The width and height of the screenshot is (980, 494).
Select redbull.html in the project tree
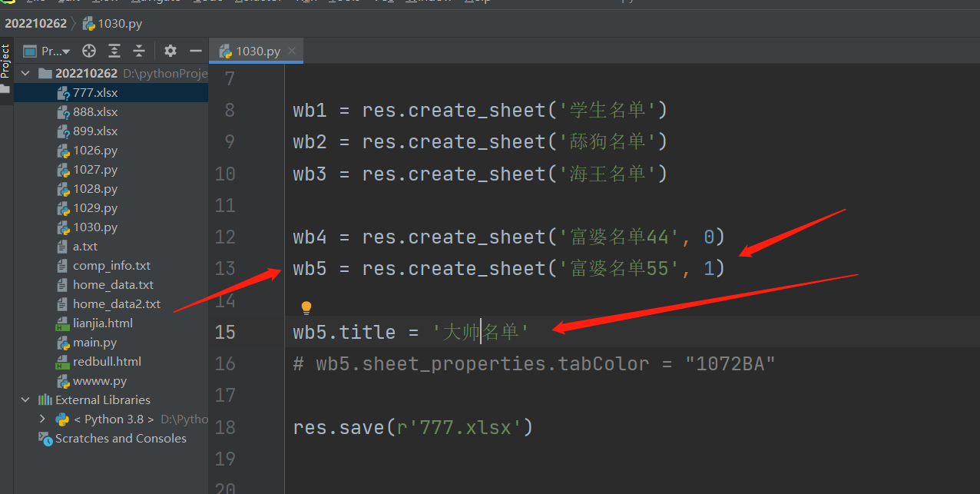107,361
